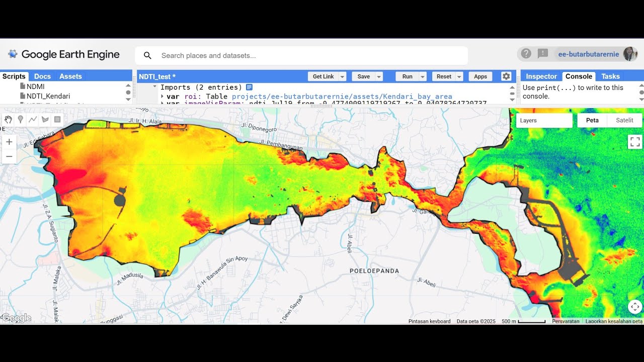This screenshot has width=644, height=362.
Task: Switch to the Scripts tab
Action: pos(14,76)
